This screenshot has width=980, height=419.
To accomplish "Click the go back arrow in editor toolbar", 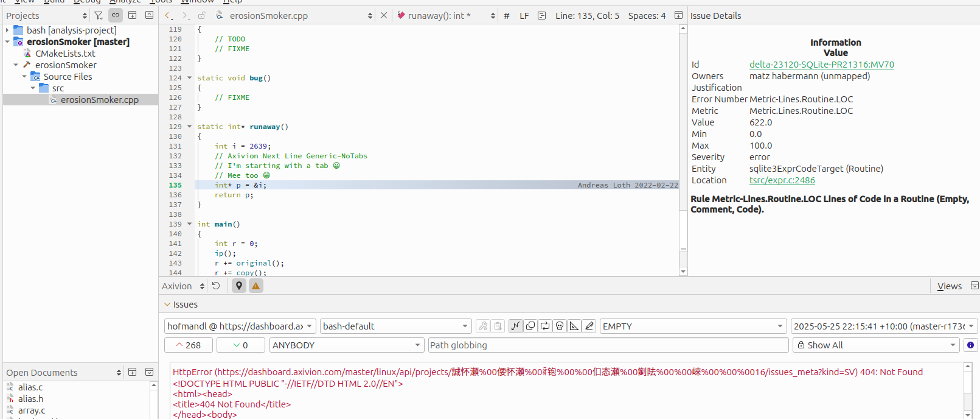I will pos(169,16).
